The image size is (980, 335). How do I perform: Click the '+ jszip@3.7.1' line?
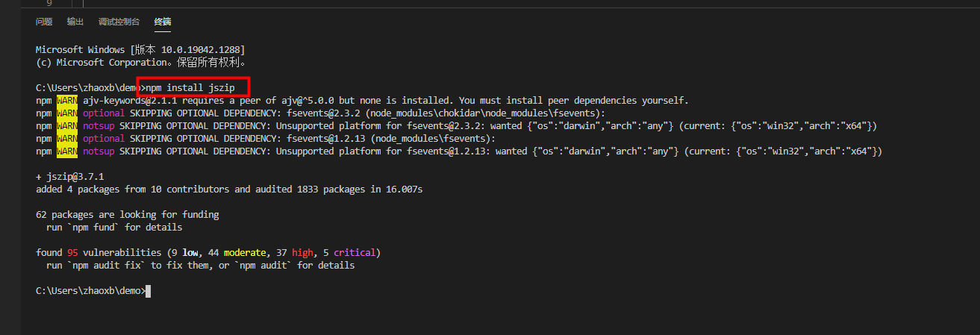(x=69, y=177)
